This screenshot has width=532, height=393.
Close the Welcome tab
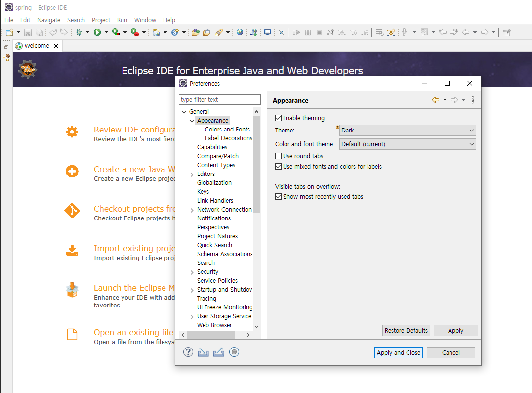[56, 46]
